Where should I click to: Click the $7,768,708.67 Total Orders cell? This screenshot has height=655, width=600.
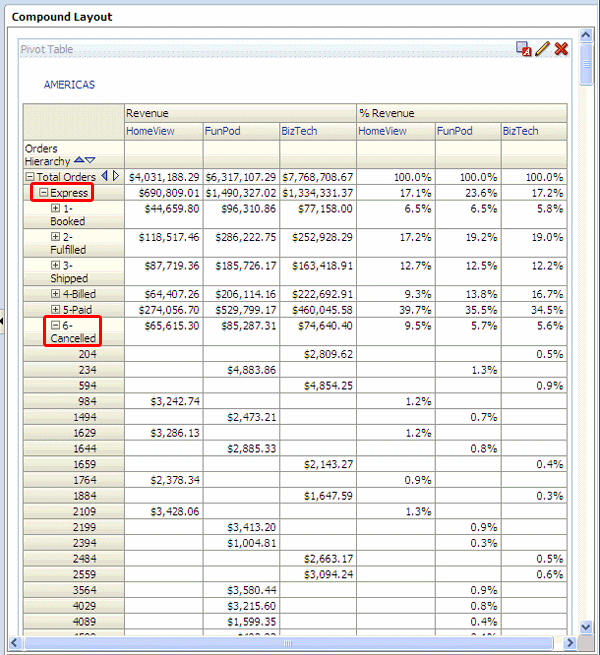click(318, 177)
